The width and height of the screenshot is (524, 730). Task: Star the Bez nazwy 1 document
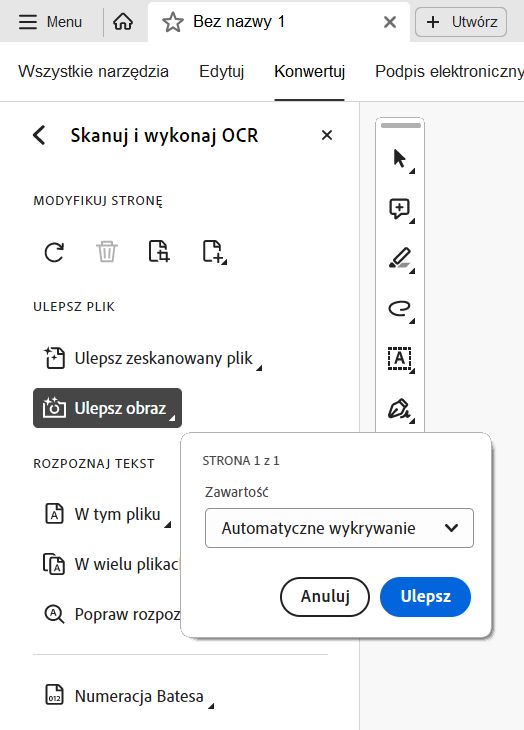173,22
